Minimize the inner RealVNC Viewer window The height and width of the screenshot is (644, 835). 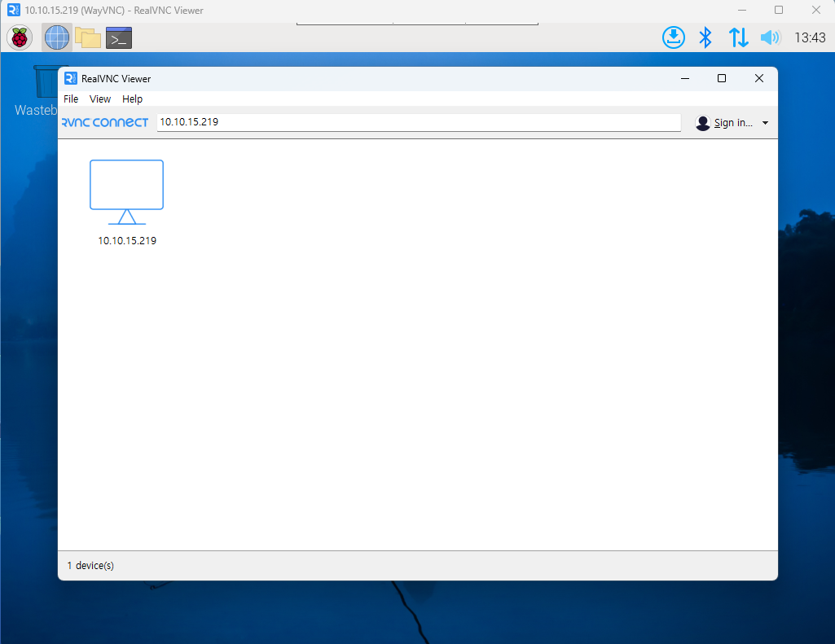(685, 79)
